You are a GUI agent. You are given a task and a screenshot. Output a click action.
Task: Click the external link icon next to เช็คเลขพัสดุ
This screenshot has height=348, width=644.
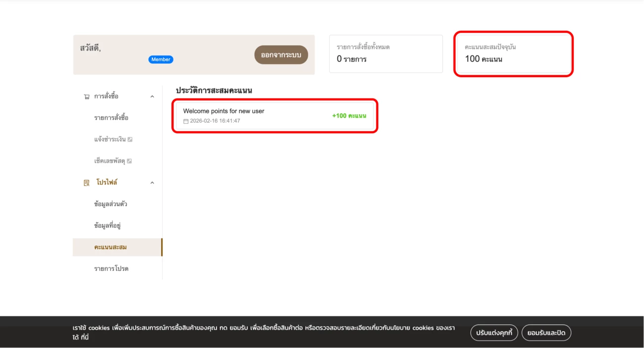pos(129,161)
